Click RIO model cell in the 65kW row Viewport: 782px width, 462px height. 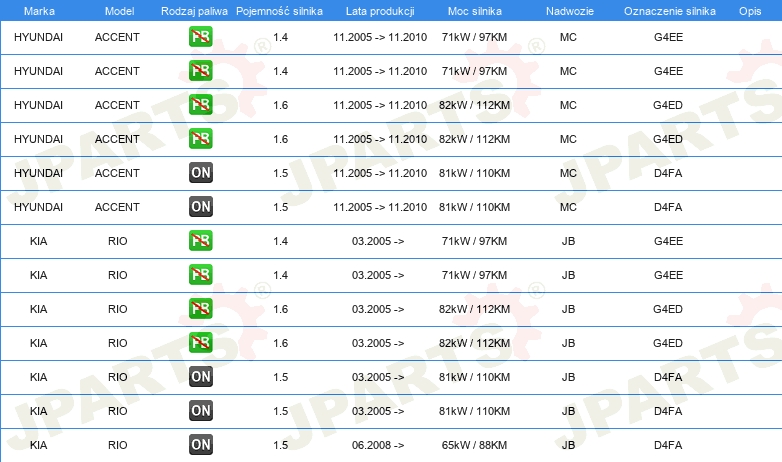tap(117, 445)
